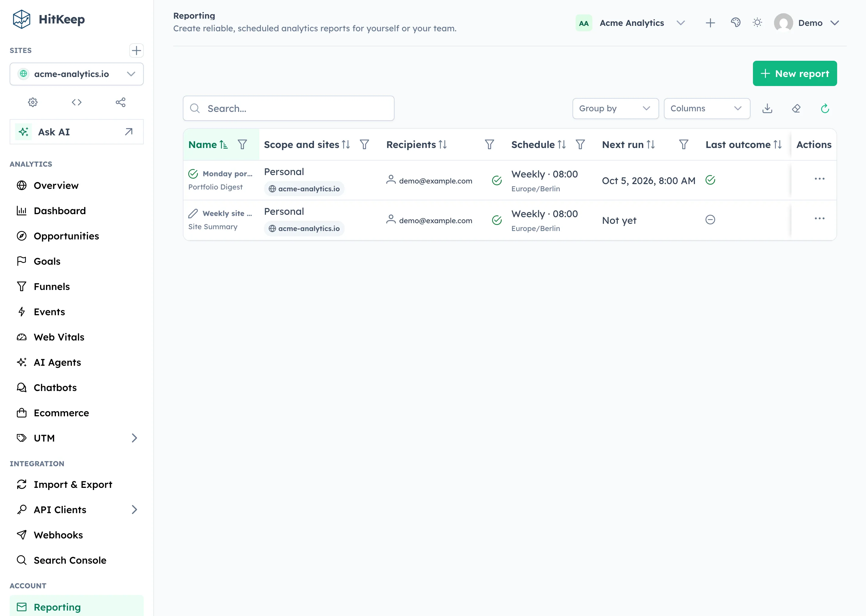
Task: Open Web Vitals section
Action: point(77,337)
